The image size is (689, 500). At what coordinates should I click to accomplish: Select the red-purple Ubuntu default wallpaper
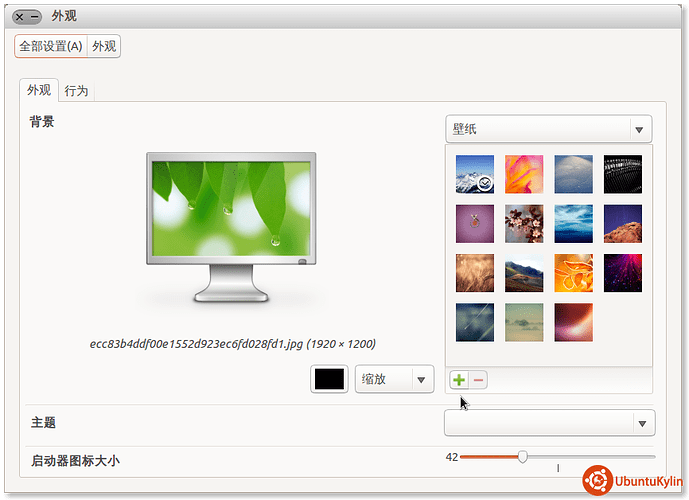[573, 322]
